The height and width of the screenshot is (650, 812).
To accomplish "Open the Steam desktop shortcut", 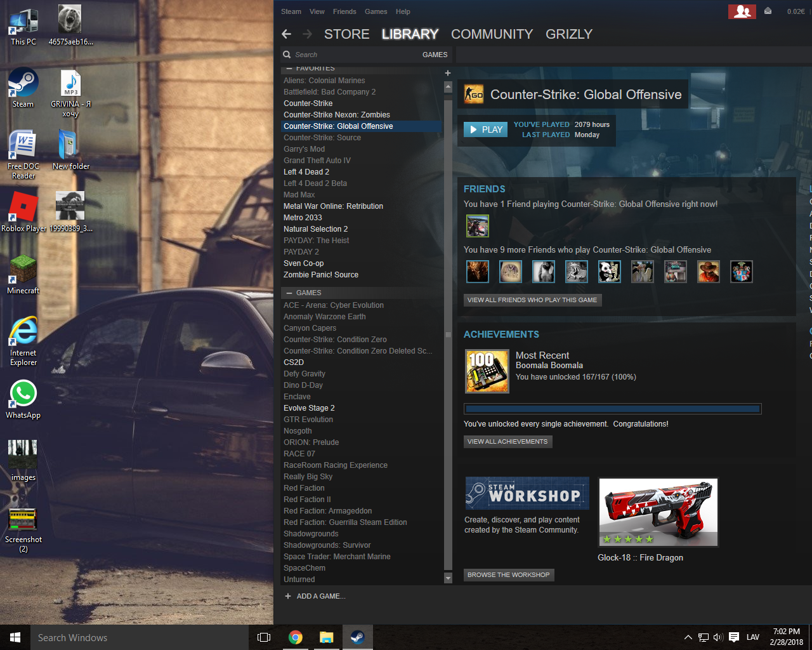I will (x=23, y=88).
